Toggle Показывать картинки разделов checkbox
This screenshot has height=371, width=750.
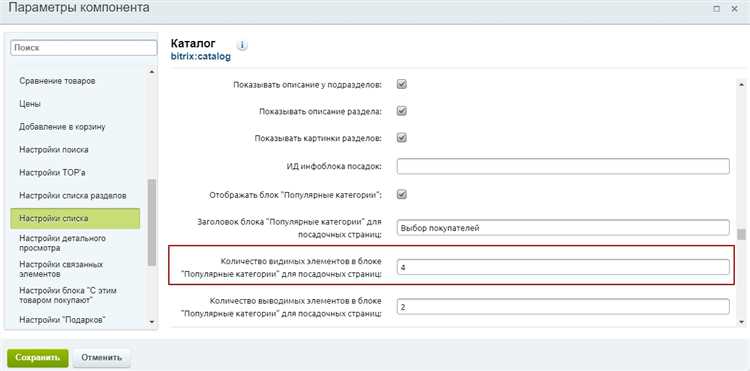402,138
